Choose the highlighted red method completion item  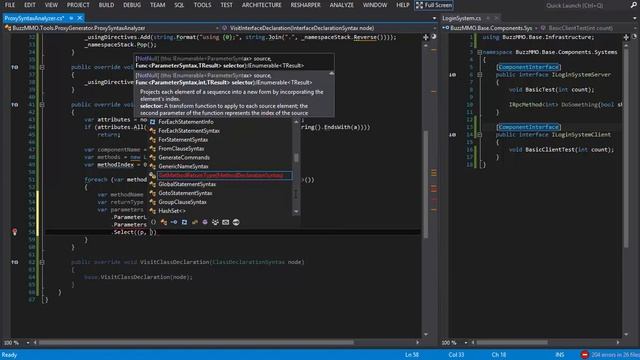point(220,175)
